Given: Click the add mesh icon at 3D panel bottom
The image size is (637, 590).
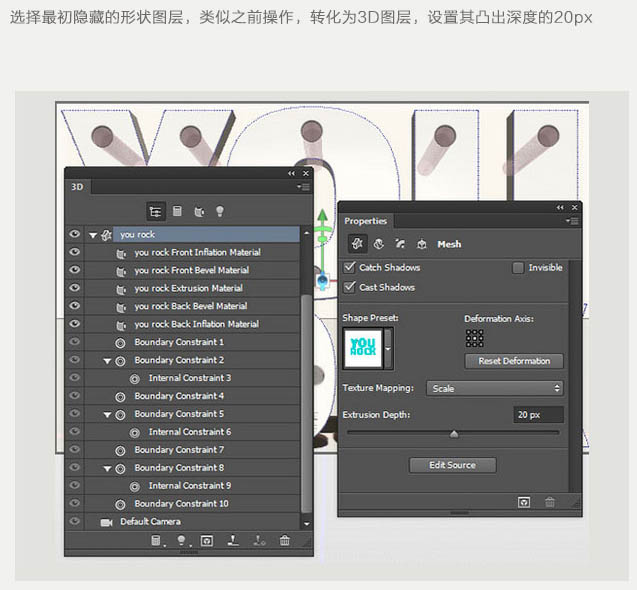Looking at the screenshot, I should coord(156,540).
